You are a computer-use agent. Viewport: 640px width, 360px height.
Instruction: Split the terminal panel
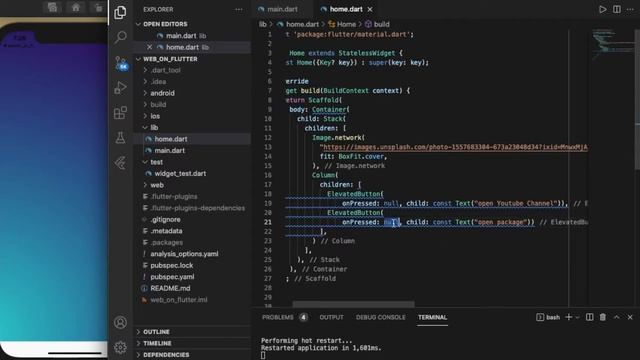[x=589, y=317]
